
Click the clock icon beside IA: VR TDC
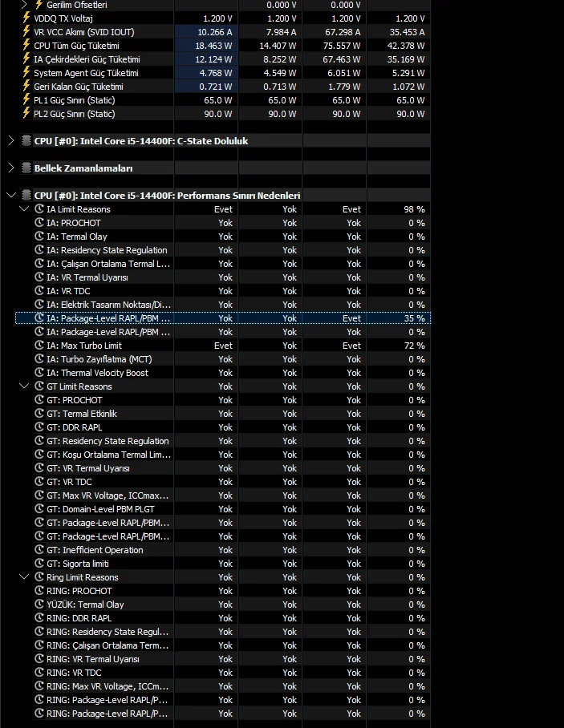click(x=39, y=291)
